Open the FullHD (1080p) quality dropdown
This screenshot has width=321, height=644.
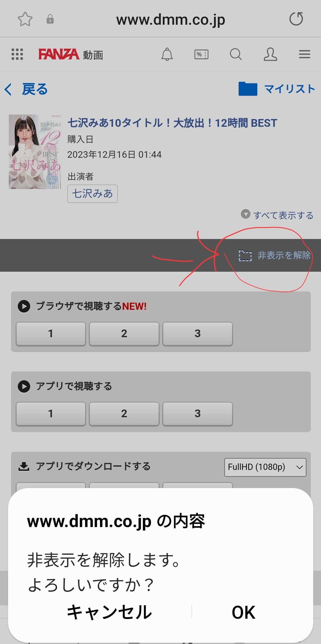pos(265,467)
